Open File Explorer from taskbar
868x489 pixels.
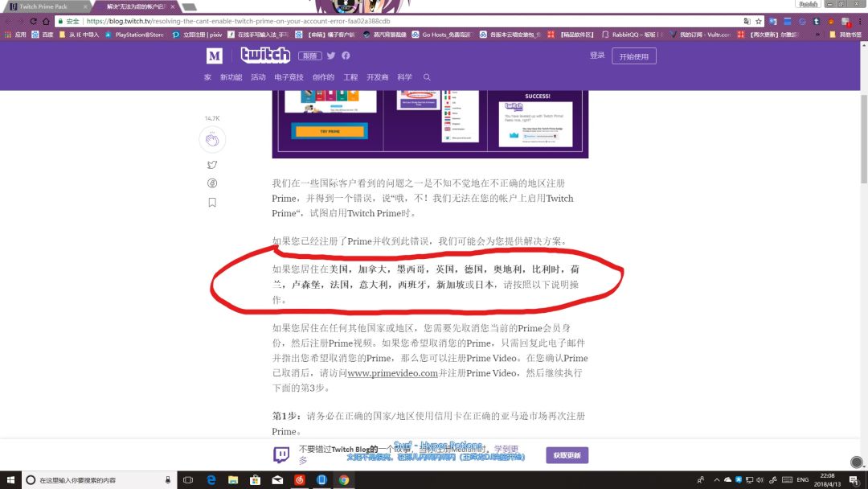233,480
